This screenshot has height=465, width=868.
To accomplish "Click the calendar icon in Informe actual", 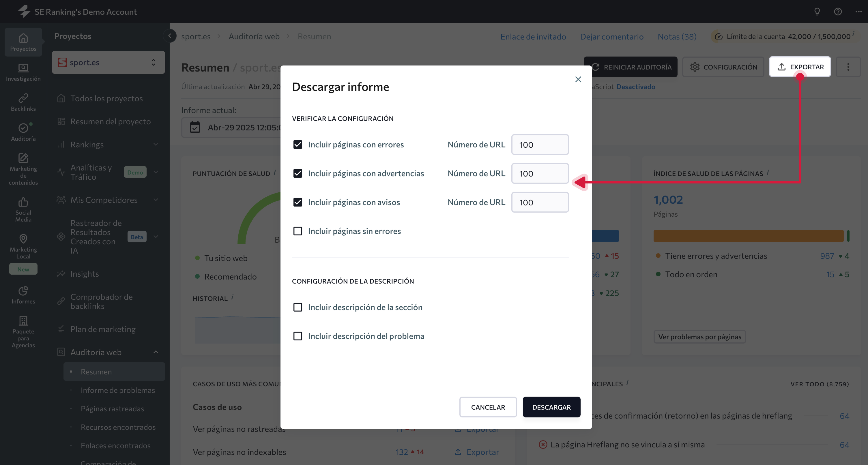I will (x=195, y=127).
